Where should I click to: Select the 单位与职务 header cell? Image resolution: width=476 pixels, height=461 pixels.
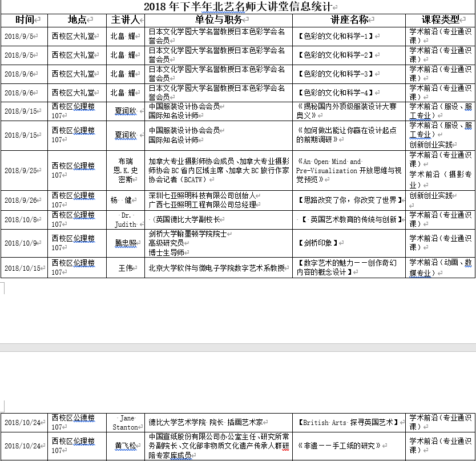coord(217,20)
